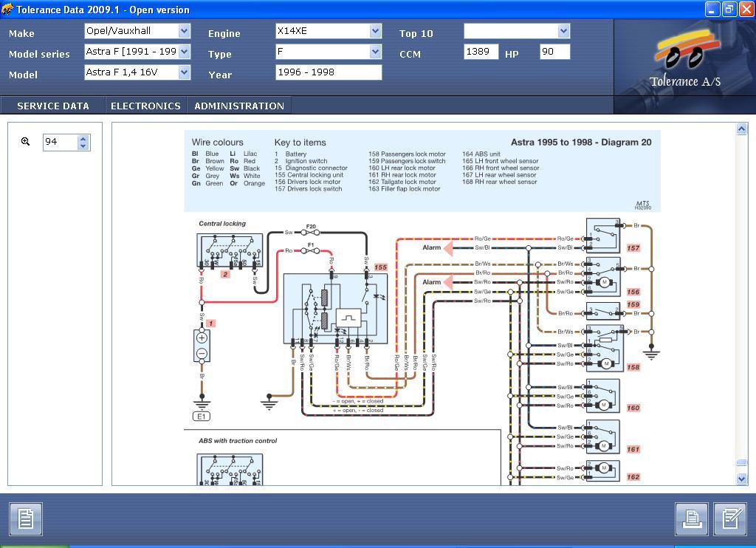Click the notes edit icon button
This screenshot has height=548, width=756.
[x=730, y=519]
